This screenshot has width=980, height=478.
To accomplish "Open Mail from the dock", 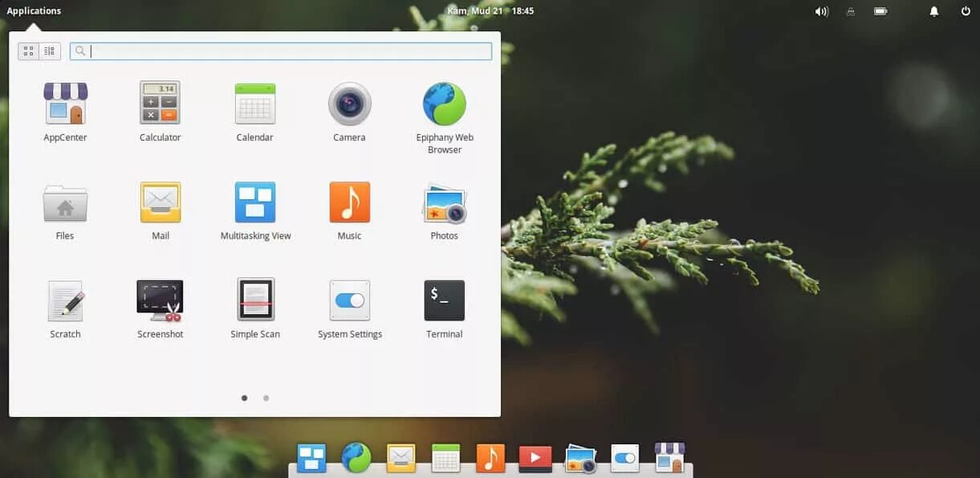I will pos(401,458).
